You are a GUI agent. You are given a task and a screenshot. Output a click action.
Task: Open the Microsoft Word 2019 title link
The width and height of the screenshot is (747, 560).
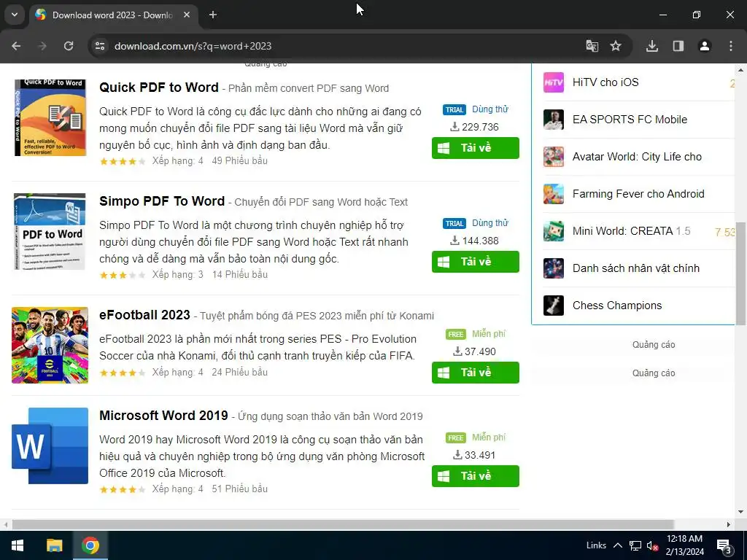[163, 416]
